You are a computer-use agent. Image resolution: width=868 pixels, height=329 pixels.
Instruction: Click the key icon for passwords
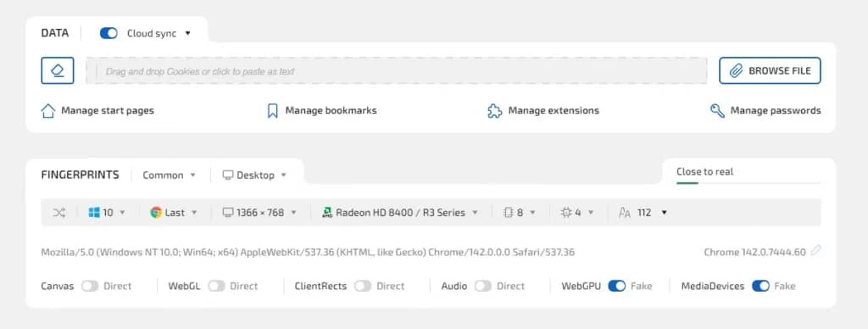pyautogui.click(x=717, y=111)
